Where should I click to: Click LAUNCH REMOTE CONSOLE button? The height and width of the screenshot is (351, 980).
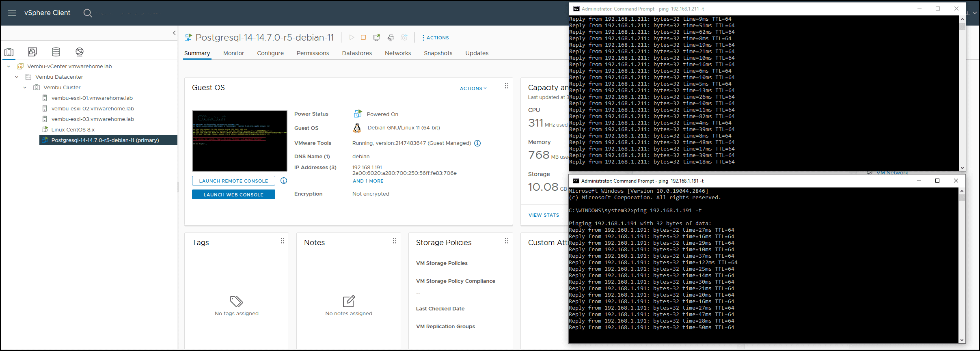(233, 181)
